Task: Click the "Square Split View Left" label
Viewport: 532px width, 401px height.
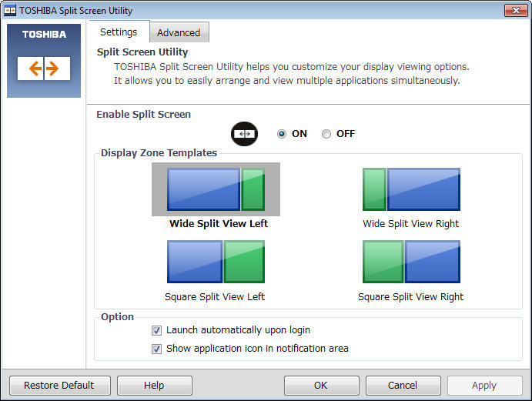Action: coord(215,297)
